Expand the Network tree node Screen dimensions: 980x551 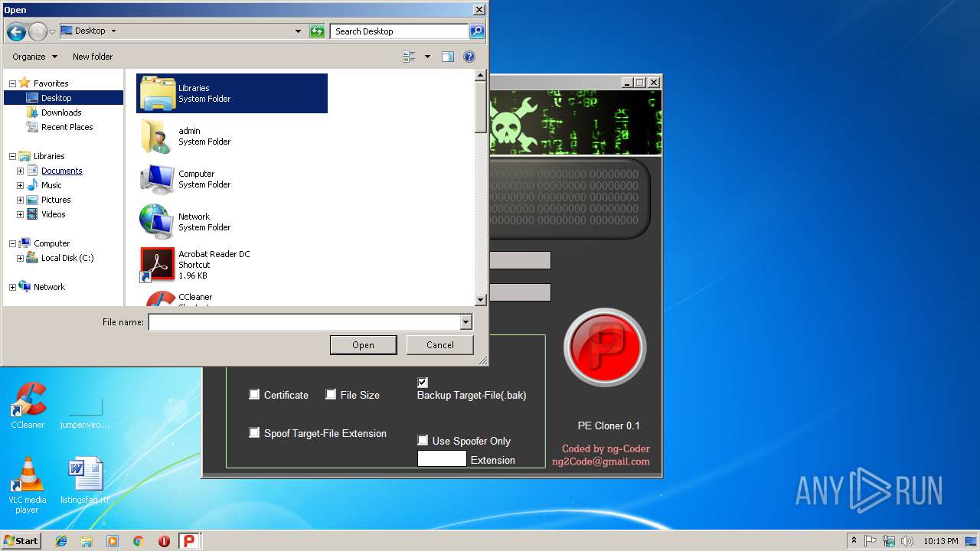(12, 288)
